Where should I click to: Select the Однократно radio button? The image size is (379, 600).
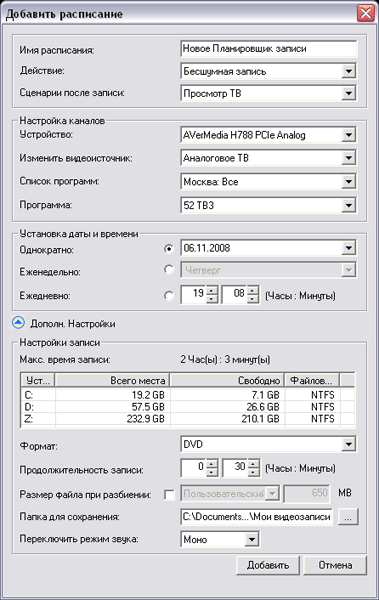168,249
